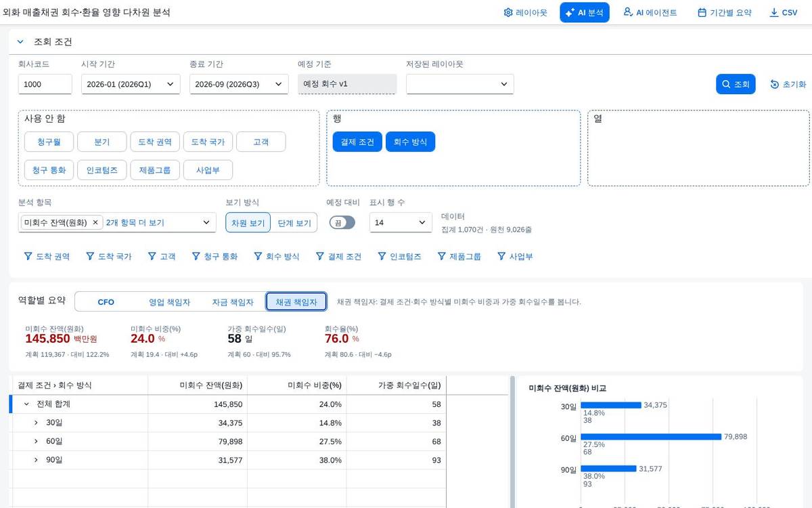The image size is (812, 508).
Task: Switch to the CFO role tab
Action: [x=106, y=302]
